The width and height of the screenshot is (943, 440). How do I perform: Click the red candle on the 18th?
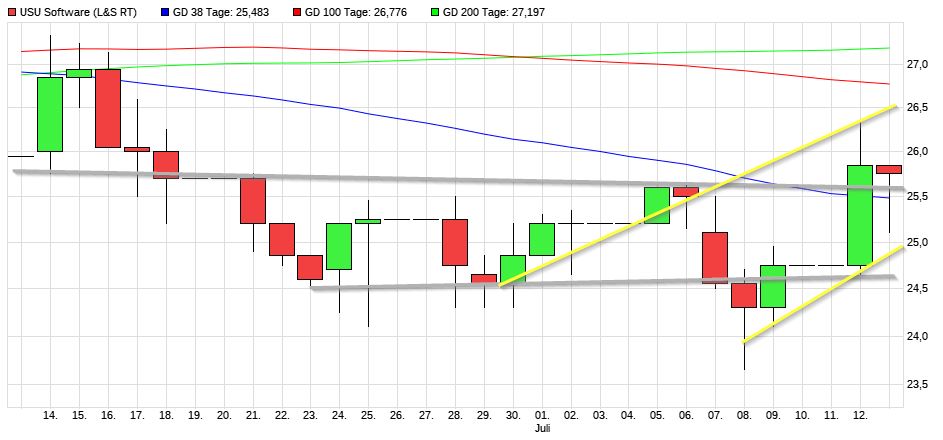coord(166,165)
